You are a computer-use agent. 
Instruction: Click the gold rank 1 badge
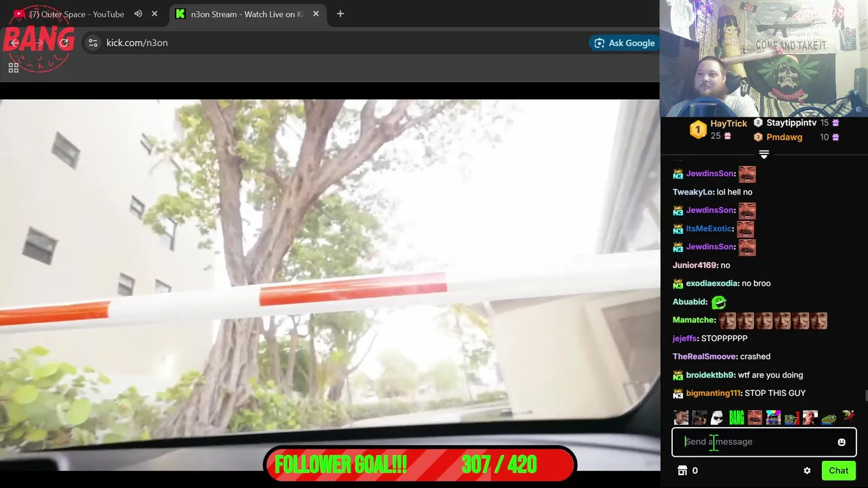coord(698,129)
